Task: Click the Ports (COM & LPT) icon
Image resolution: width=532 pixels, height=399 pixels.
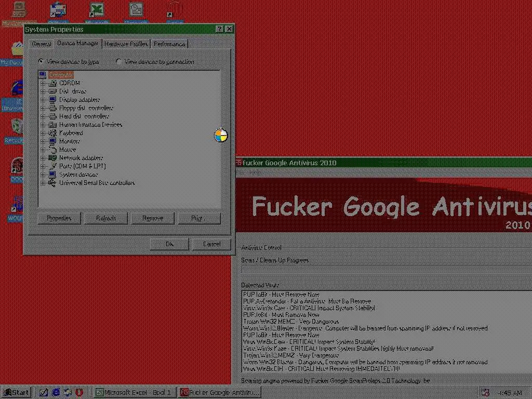Action: [52, 166]
